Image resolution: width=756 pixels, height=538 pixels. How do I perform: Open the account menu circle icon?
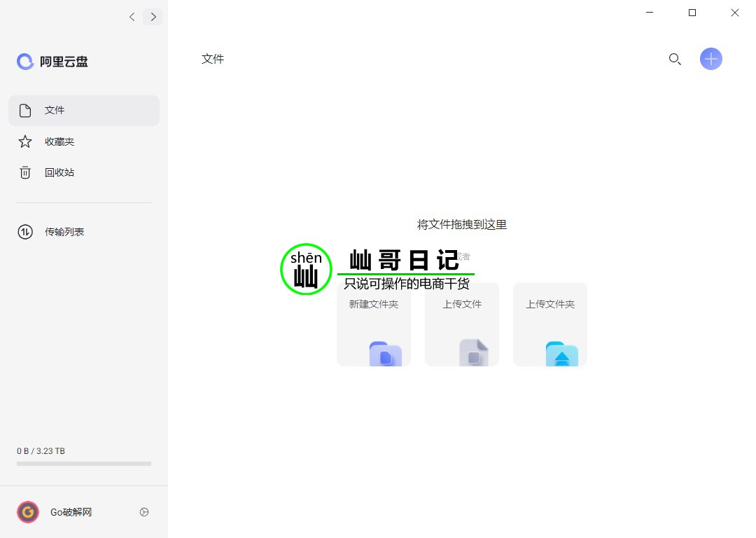[144, 512]
